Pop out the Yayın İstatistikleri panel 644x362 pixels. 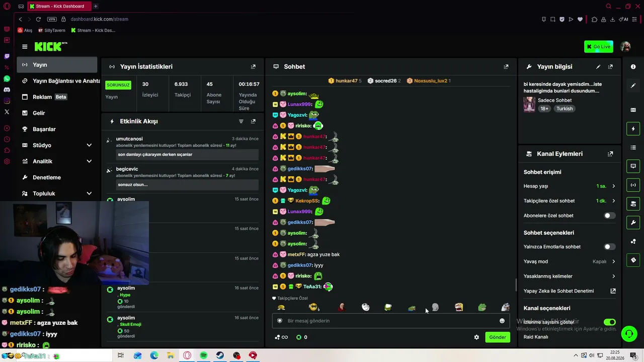point(253,66)
